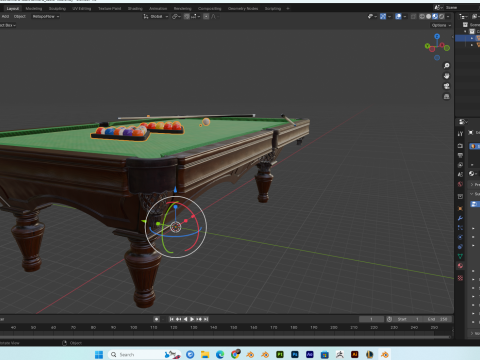Open the viewport shading options dropdown arrow
This screenshot has height=360, width=480.
[448, 16]
